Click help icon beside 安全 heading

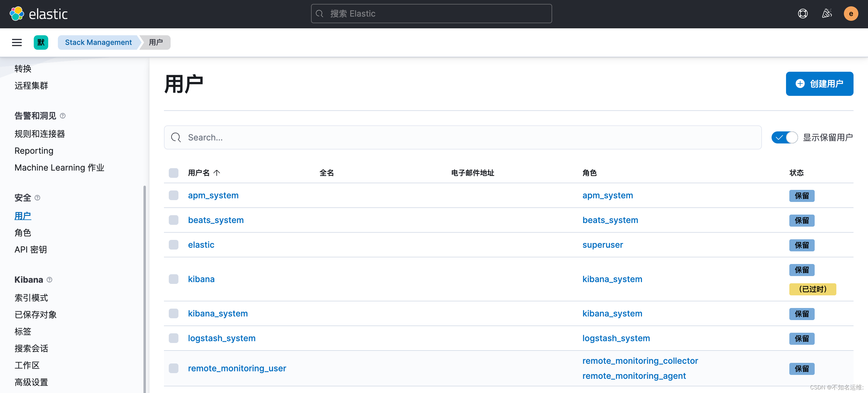[x=37, y=198]
